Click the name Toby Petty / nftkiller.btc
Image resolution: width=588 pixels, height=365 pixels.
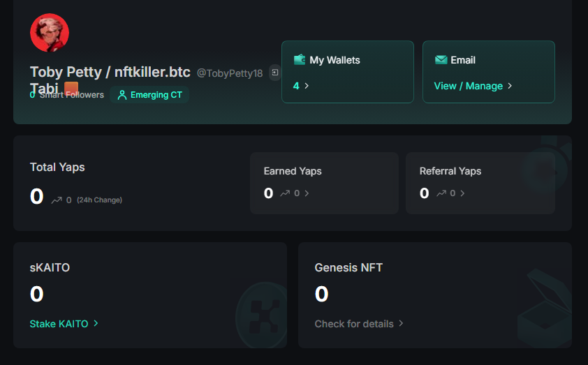pos(110,72)
